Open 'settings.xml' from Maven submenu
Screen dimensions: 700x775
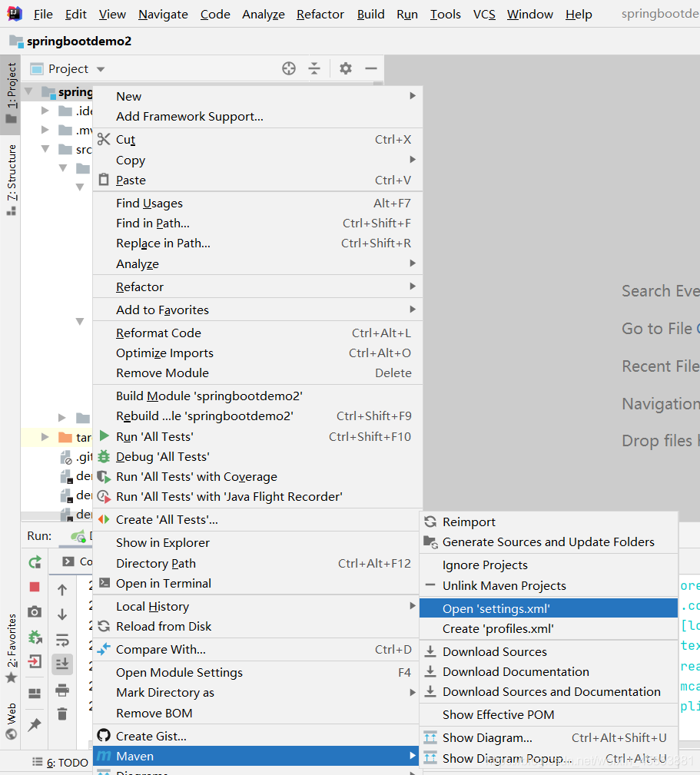point(549,608)
